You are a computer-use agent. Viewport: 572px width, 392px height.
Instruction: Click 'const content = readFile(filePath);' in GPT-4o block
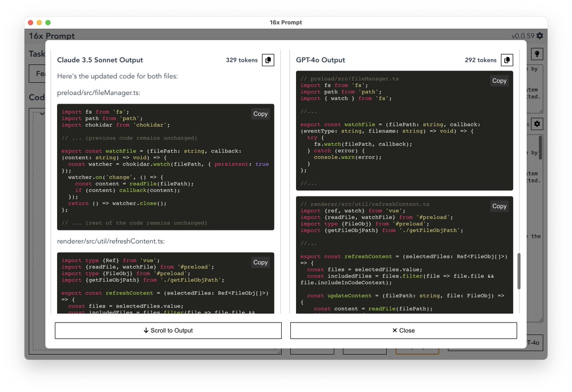[x=373, y=309]
